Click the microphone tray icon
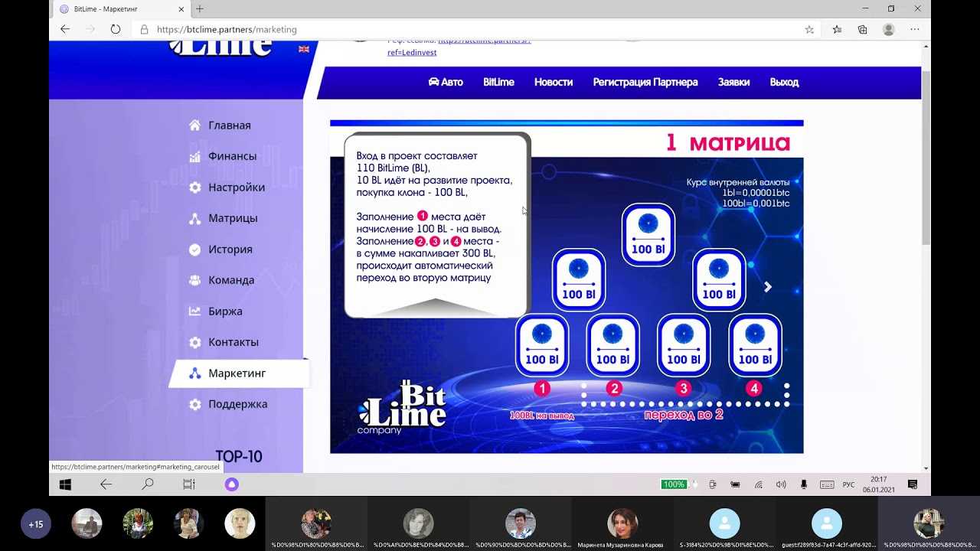The height and width of the screenshot is (551, 980). [x=803, y=484]
